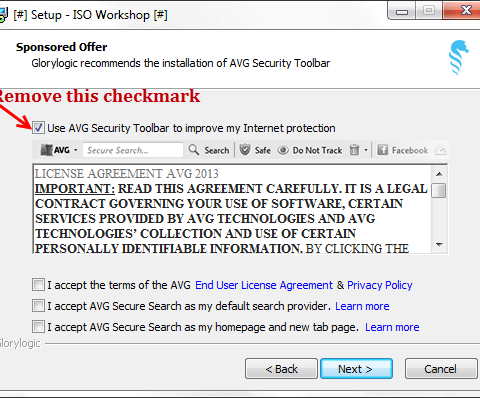Check AVG Secure Search as homepage checkbox
This screenshot has height=398, width=480.
click(38, 327)
